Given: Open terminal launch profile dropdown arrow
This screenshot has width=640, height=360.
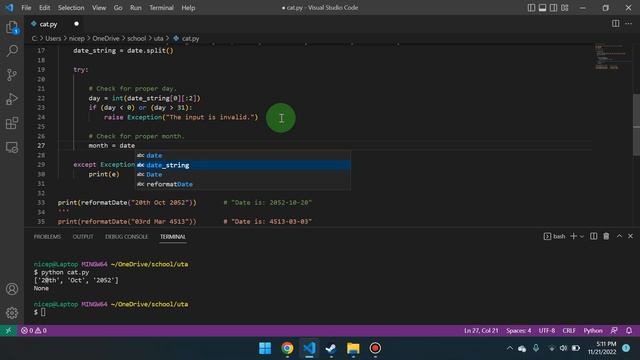Looking at the screenshot, I should [582, 236].
